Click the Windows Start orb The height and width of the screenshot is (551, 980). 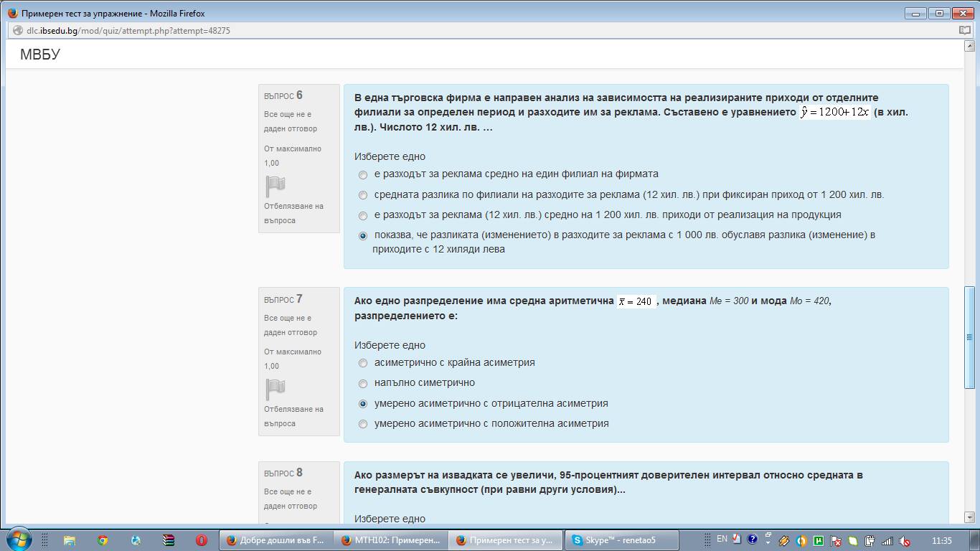pos(19,540)
